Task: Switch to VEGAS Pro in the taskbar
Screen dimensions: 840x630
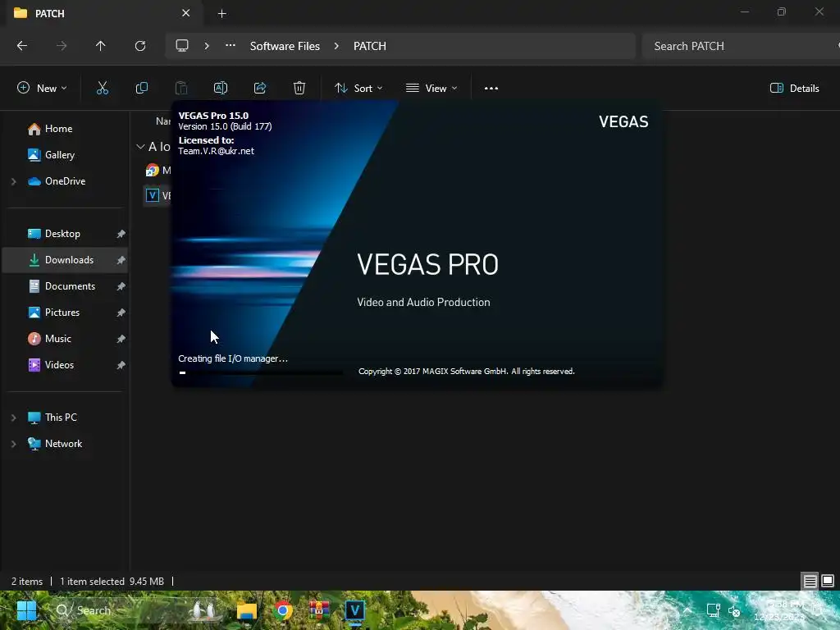Action: (354, 610)
